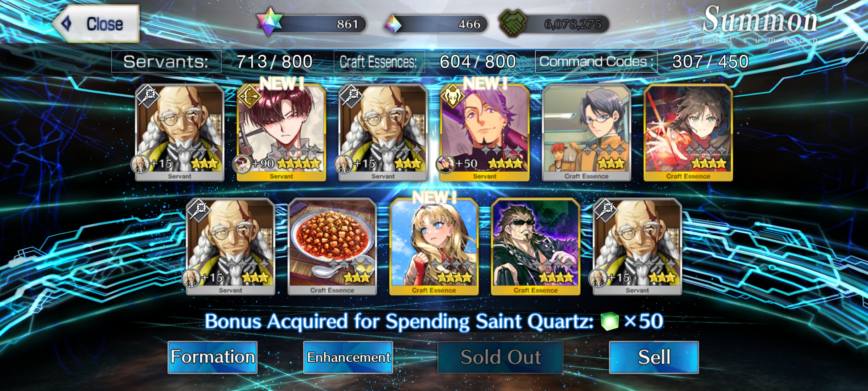Select the new five-star Archer servant card

click(x=281, y=133)
